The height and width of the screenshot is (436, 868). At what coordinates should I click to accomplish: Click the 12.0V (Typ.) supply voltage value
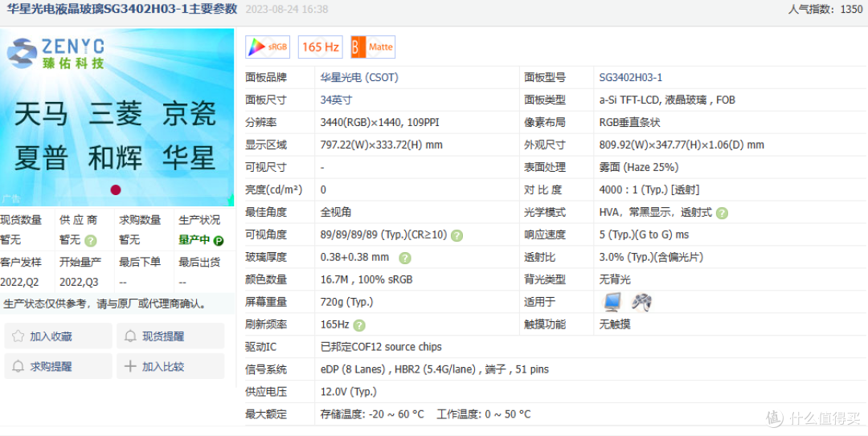point(349,393)
